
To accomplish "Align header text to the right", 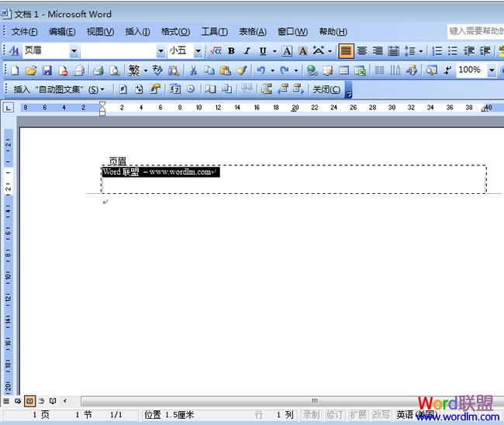I will click(378, 50).
